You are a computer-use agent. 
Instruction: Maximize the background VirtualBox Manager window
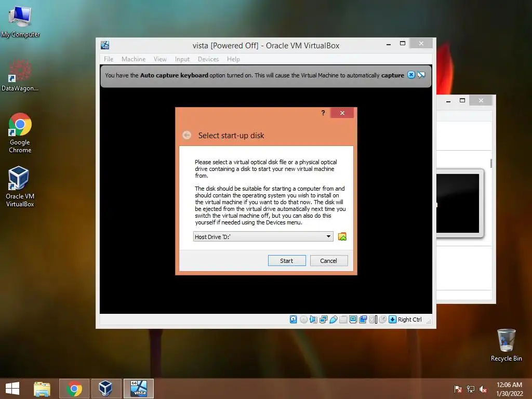click(462, 100)
